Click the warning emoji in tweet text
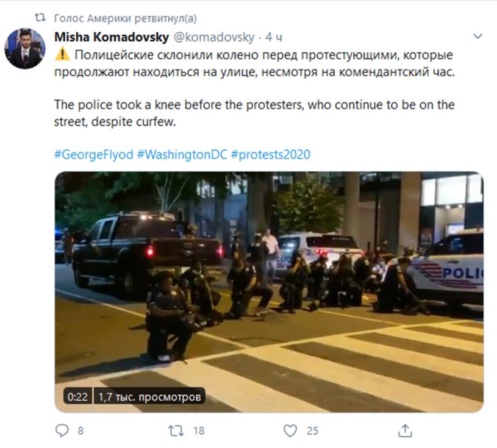The height and width of the screenshot is (448, 497). click(x=62, y=54)
